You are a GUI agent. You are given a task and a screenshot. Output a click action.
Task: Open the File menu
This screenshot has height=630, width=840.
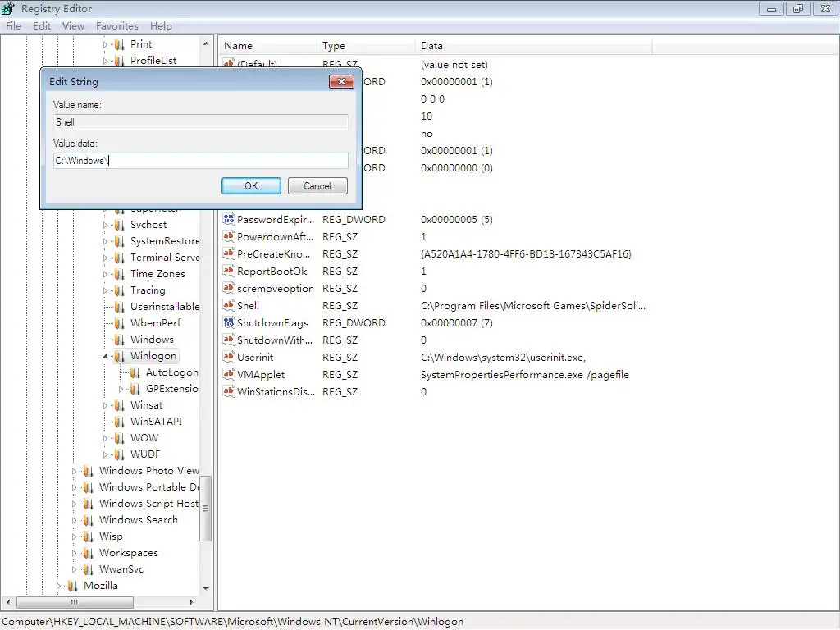[13, 25]
